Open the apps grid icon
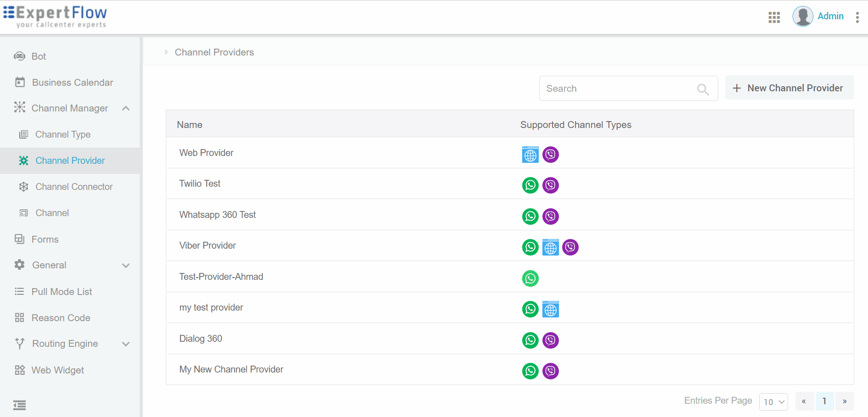 774,17
